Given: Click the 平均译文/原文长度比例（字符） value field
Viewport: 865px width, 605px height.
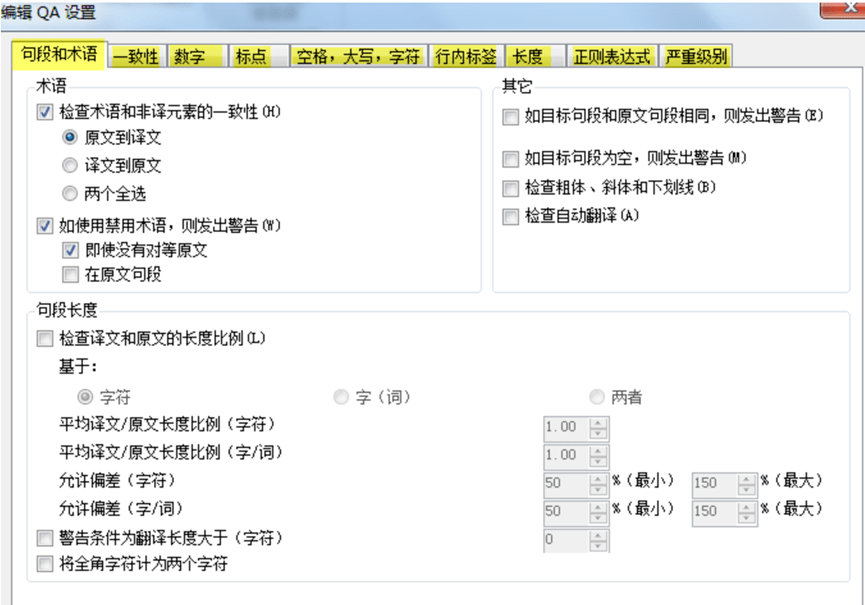Looking at the screenshot, I should pos(566,427).
